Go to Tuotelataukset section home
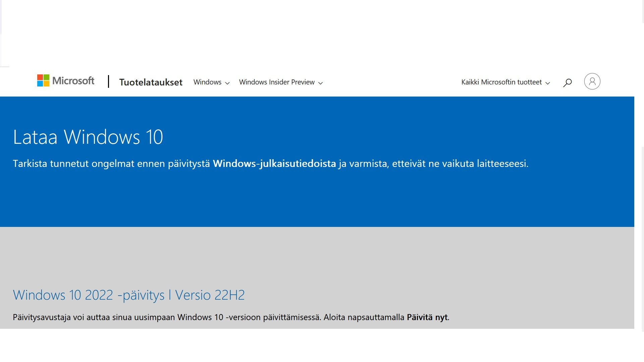This screenshot has height=362, width=644. pos(151,82)
